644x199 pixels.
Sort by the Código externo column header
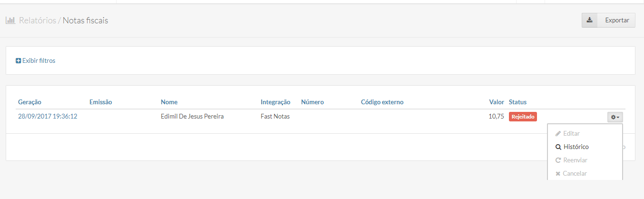pos(382,102)
